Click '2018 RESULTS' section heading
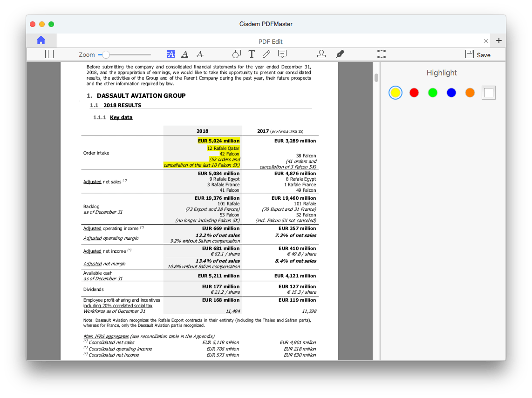The width and height of the screenshot is (532, 398). coord(122,105)
